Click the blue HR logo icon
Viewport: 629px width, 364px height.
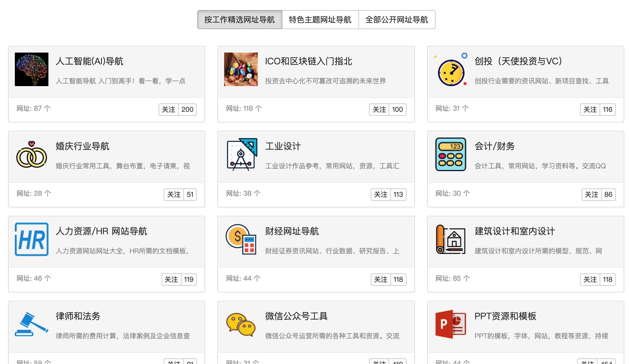[32, 239]
